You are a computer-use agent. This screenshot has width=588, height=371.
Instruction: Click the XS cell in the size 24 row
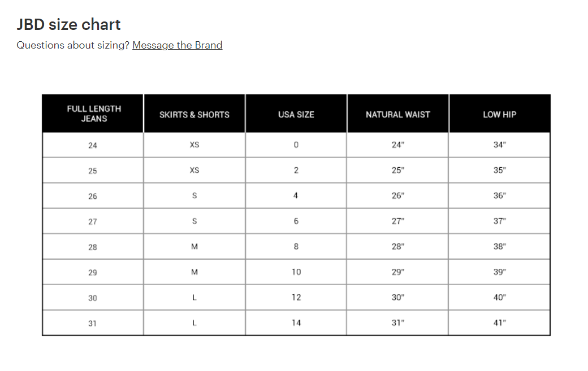[x=194, y=145]
